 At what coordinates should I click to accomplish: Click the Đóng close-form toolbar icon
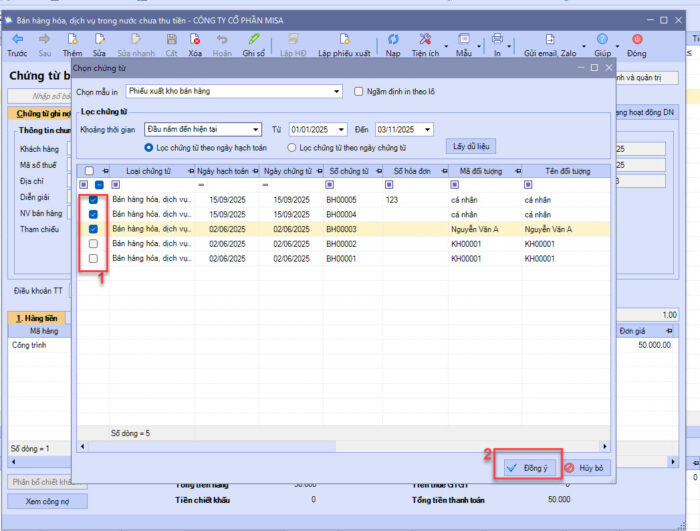click(x=636, y=38)
